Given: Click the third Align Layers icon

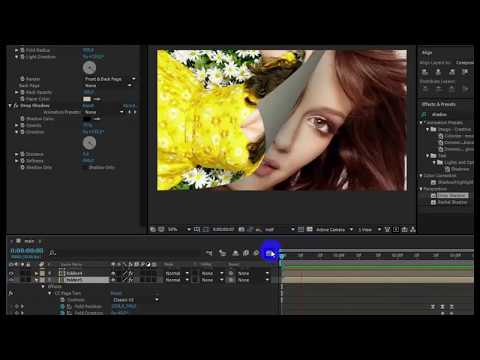Looking at the screenshot, I should (x=452, y=72).
